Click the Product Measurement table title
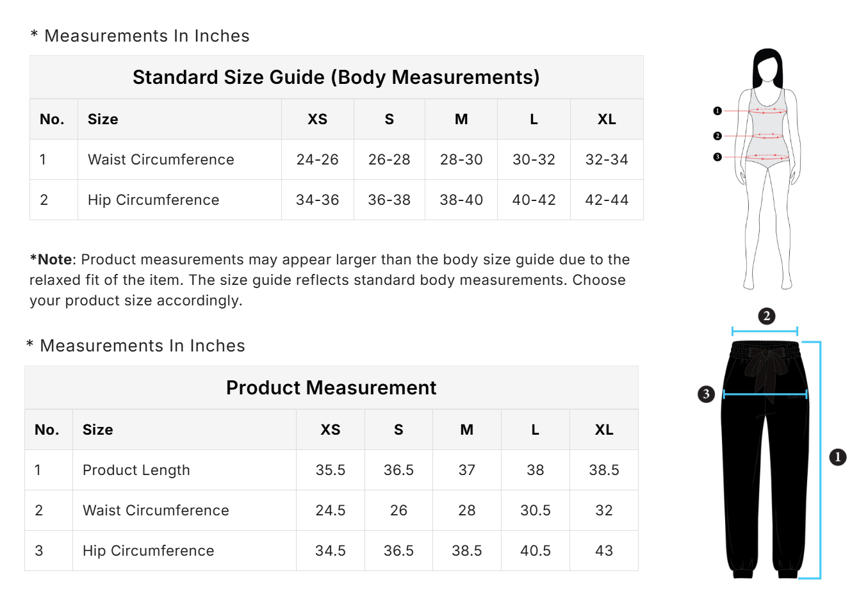868x605 pixels. pyautogui.click(x=331, y=388)
